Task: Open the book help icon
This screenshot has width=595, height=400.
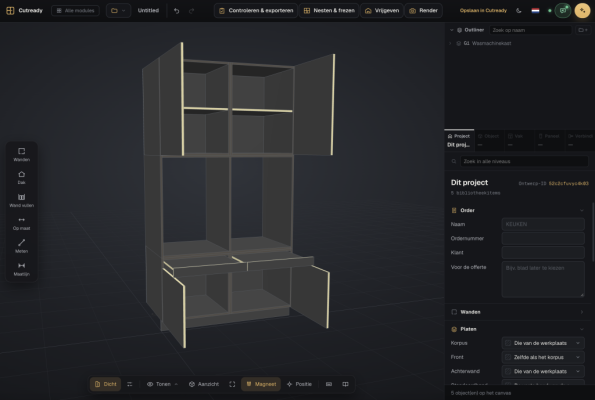Action: (345, 384)
